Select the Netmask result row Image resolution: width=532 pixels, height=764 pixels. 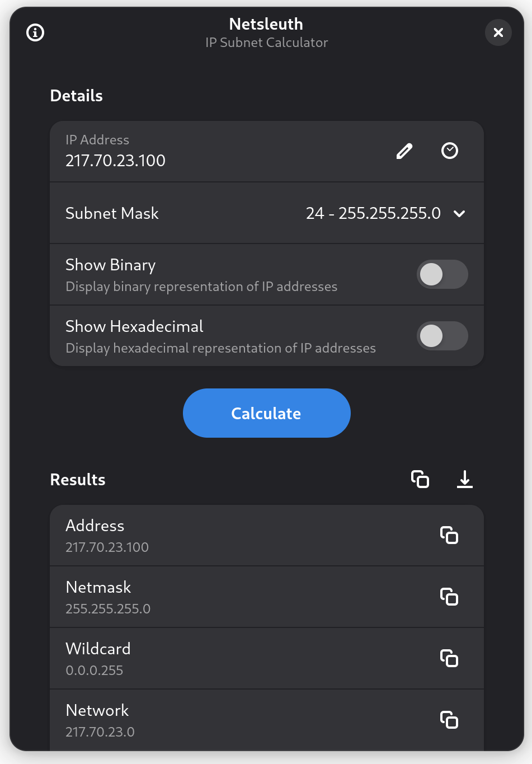[x=224, y=597]
